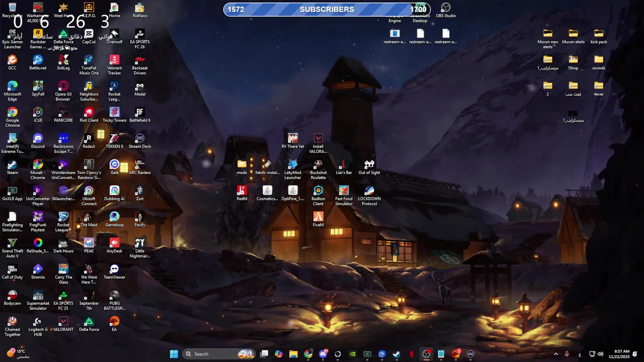Open the mods folder on desktop

(242, 167)
